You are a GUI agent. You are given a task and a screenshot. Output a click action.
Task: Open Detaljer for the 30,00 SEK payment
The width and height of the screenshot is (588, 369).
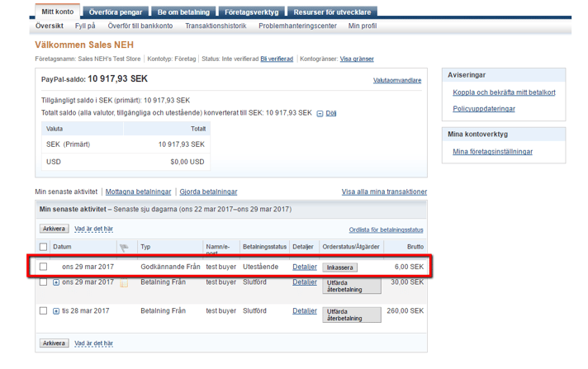coord(305,282)
